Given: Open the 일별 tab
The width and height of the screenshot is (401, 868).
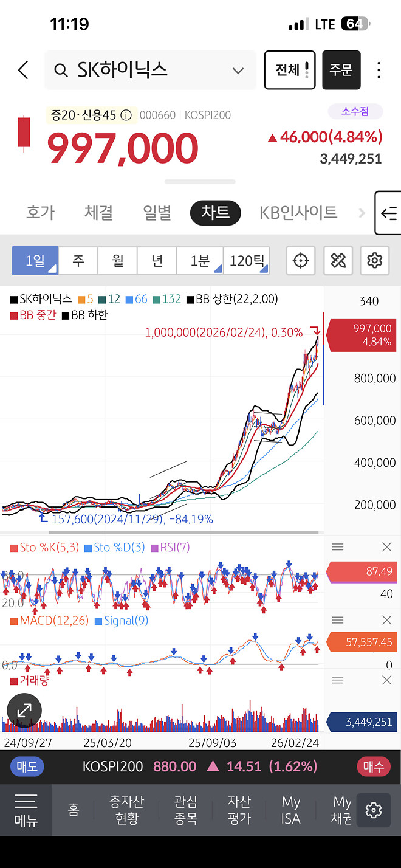Looking at the screenshot, I should click(x=157, y=213).
